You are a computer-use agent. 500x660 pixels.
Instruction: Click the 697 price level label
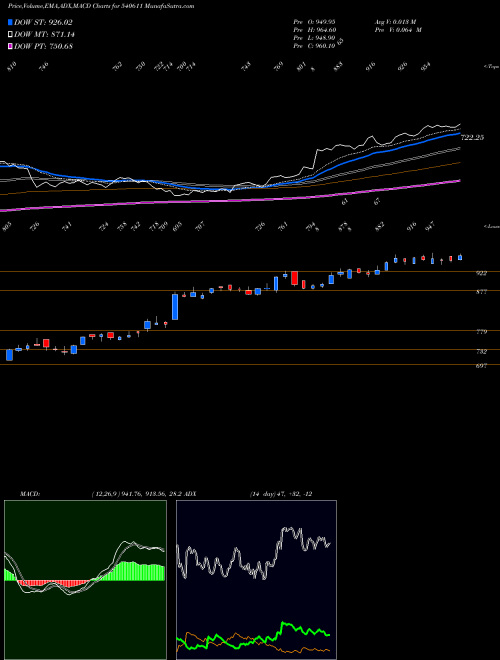click(x=481, y=366)
